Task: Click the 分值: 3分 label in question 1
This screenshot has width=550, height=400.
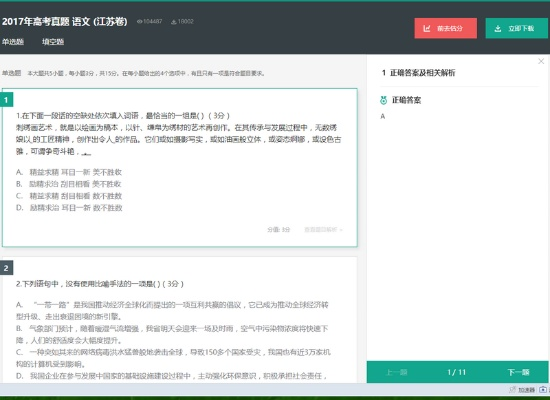Action: tap(279, 230)
